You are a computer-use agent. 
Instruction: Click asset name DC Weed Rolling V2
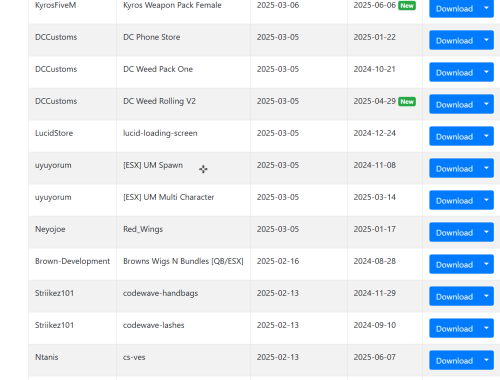click(159, 101)
